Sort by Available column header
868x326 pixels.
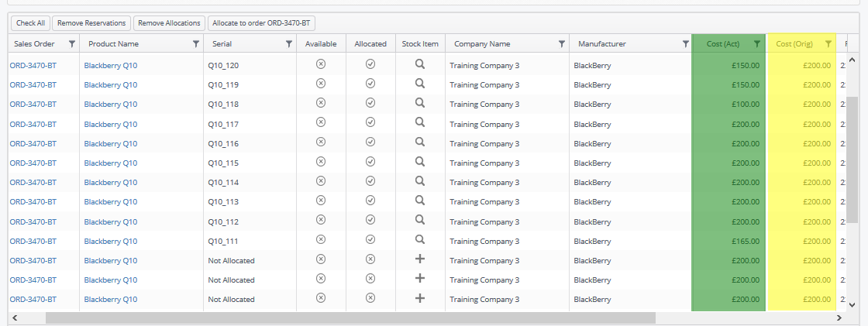321,43
